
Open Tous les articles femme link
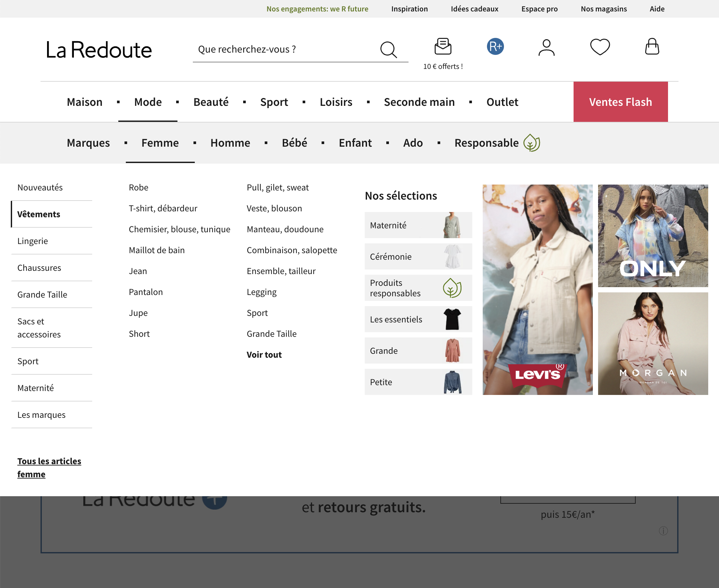(x=49, y=467)
